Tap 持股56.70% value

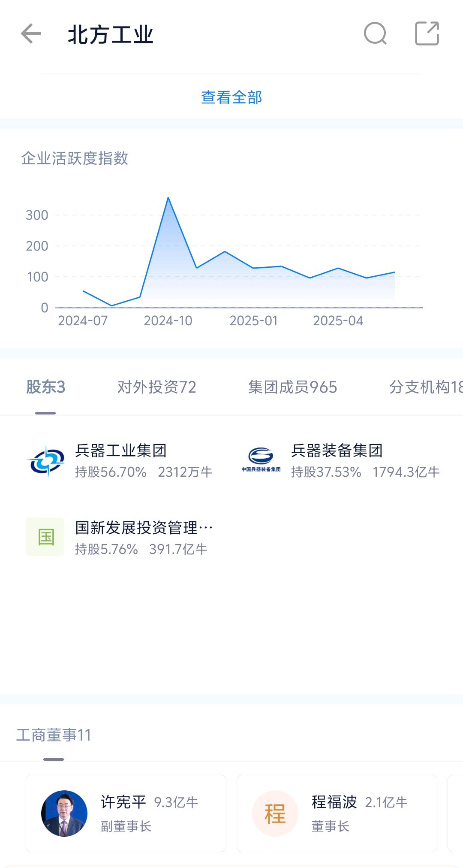111,472
